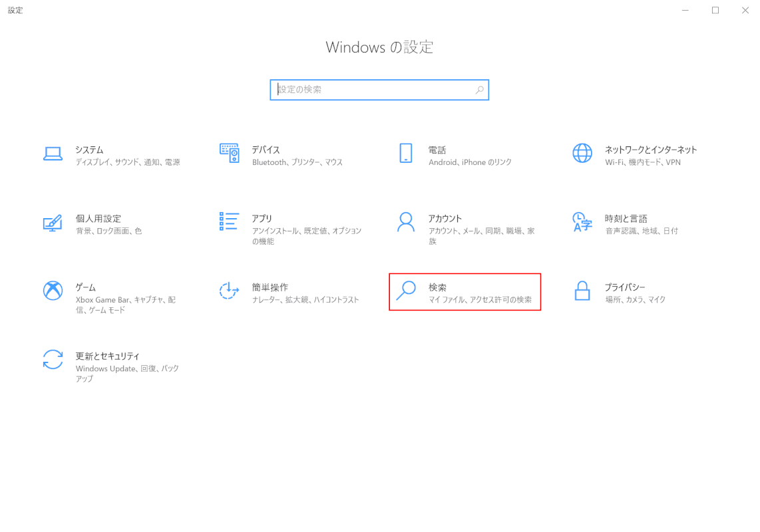The height and width of the screenshot is (532, 760).
Task: Open ネットワークとインターネット settings title
Action: pos(650,150)
